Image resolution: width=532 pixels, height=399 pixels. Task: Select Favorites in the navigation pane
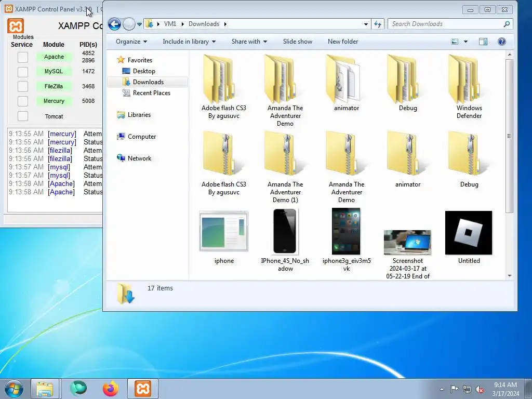pos(140,60)
